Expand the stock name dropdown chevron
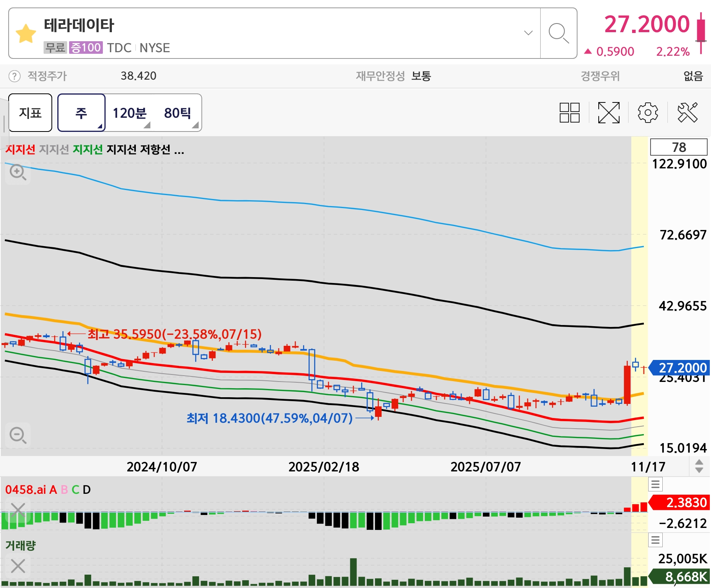The height and width of the screenshot is (588, 711). (528, 33)
